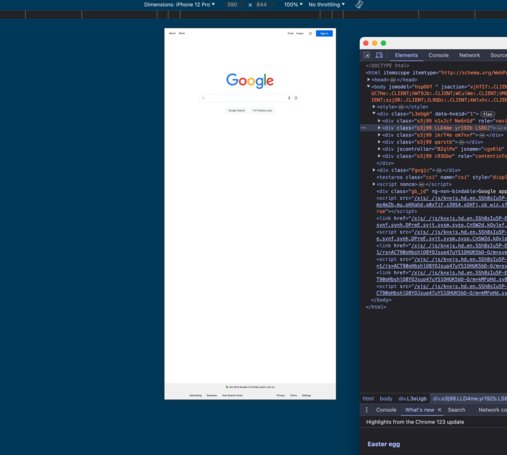Viewport: 507px width, 455px height.
Task: Expand the style element node
Action: coord(374,107)
